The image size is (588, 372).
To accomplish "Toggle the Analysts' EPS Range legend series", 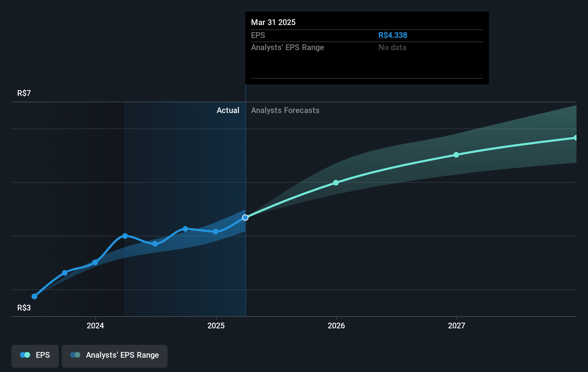I will (x=115, y=356).
